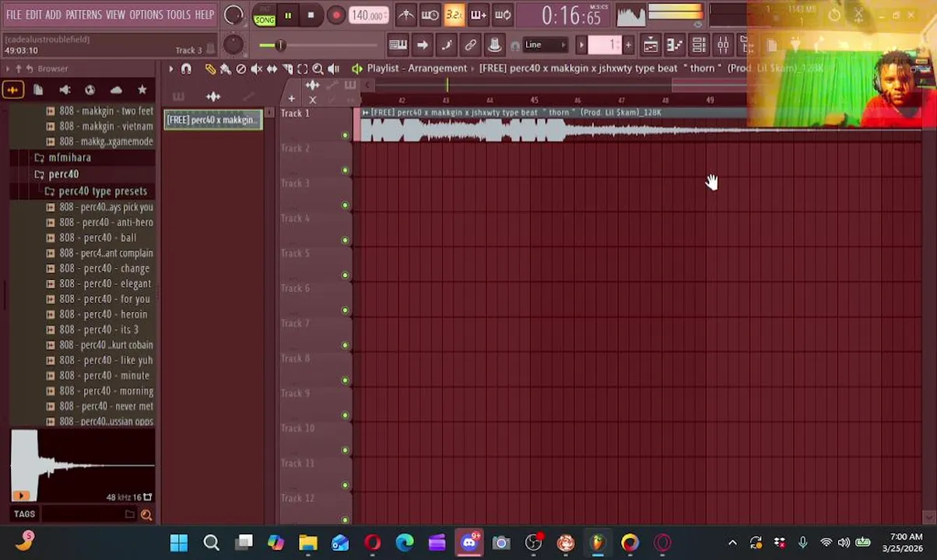Pause playback with the pause button

pos(288,16)
